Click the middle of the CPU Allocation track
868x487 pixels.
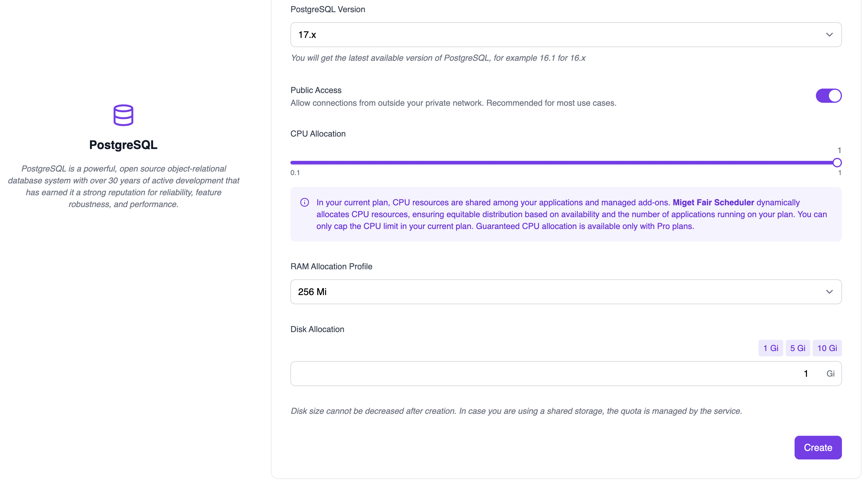click(563, 163)
